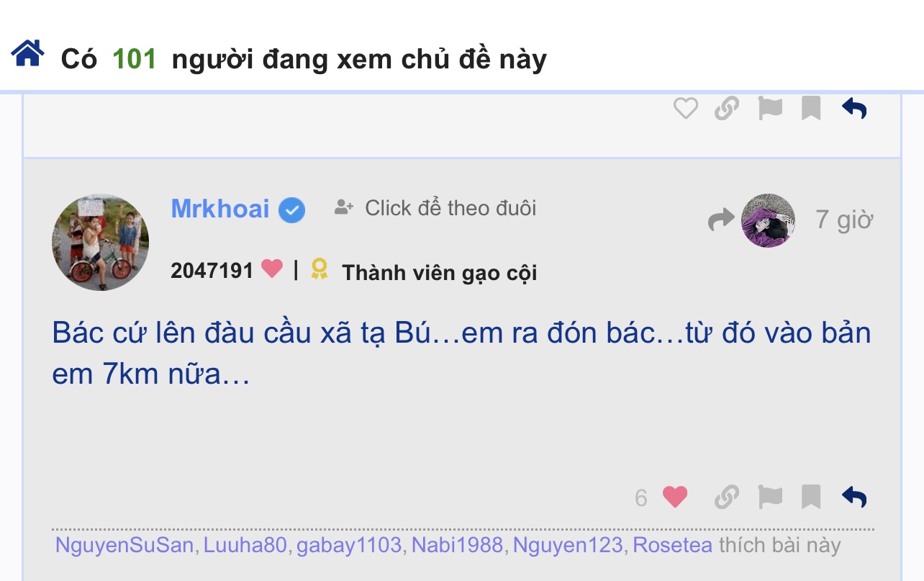Screen dimensions: 924x581
Task: Flag the previous post above
Action: 770,109
